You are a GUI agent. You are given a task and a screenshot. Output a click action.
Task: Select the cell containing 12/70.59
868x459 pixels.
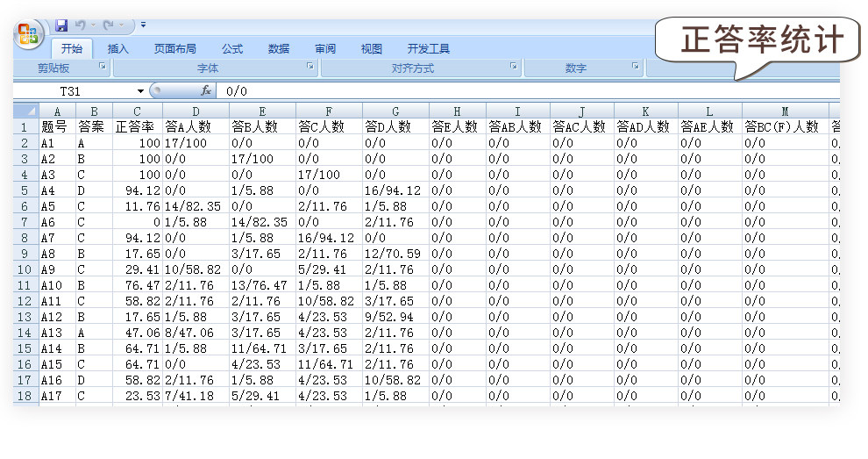pyautogui.click(x=395, y=254)
